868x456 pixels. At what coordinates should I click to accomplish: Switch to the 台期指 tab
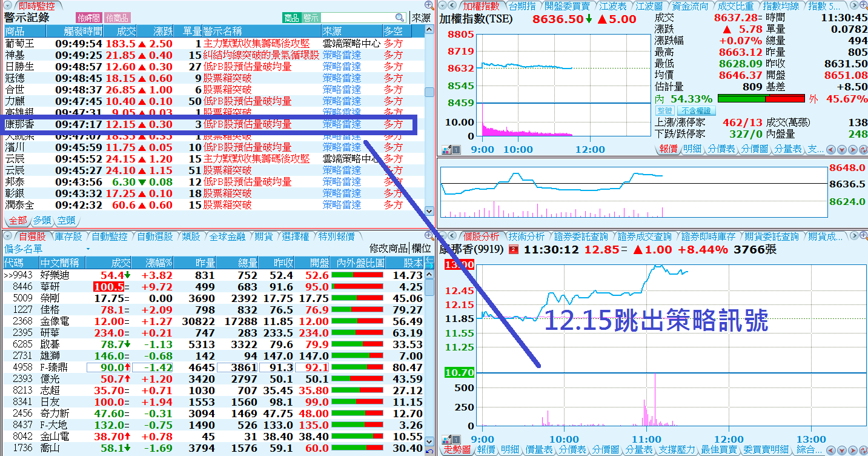click(x=522, y=6)
